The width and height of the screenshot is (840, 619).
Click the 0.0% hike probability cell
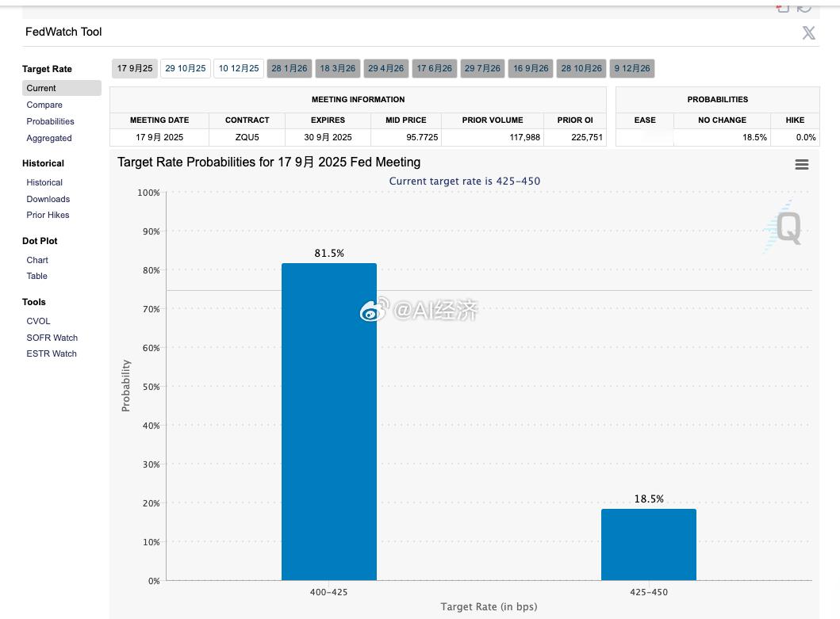[x=795, y=138]
